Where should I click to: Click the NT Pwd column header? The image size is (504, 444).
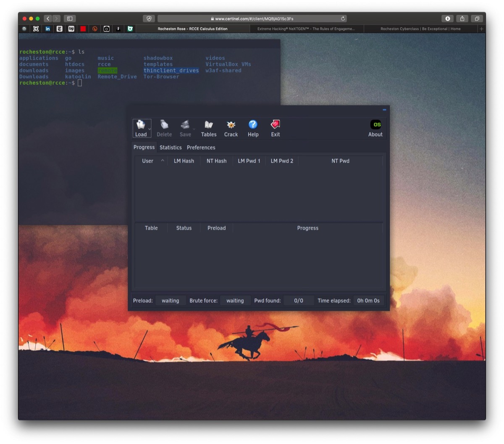[x=340, y=161]
